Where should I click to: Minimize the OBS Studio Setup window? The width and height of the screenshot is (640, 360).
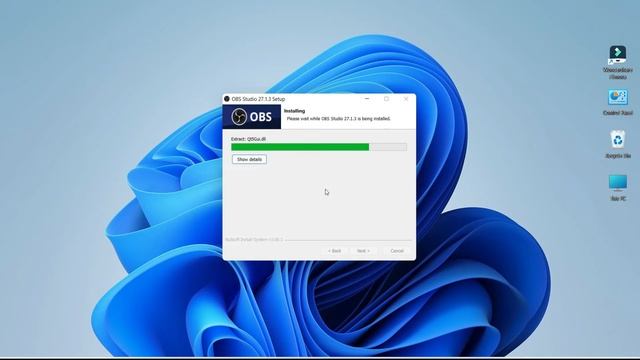click(x=367, y=99)
